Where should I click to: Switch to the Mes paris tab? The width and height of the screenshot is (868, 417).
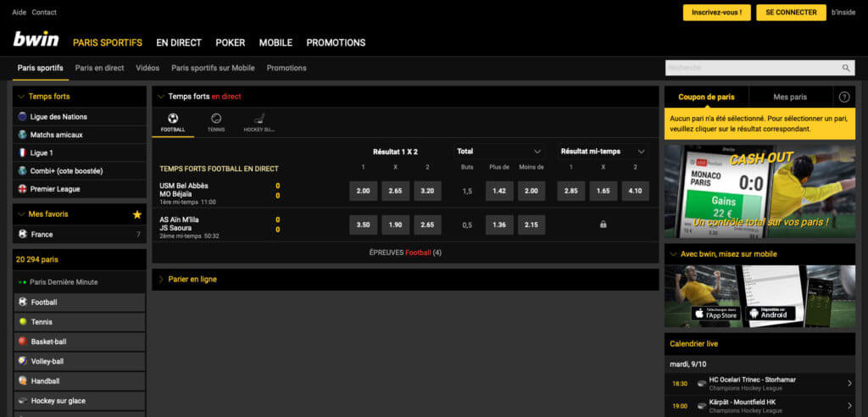[x=790, y=97]
